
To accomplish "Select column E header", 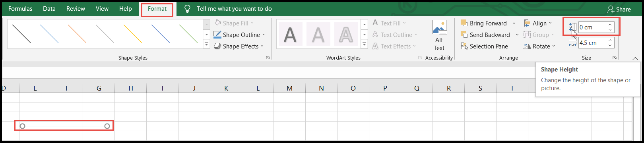I will coord(35,88).
